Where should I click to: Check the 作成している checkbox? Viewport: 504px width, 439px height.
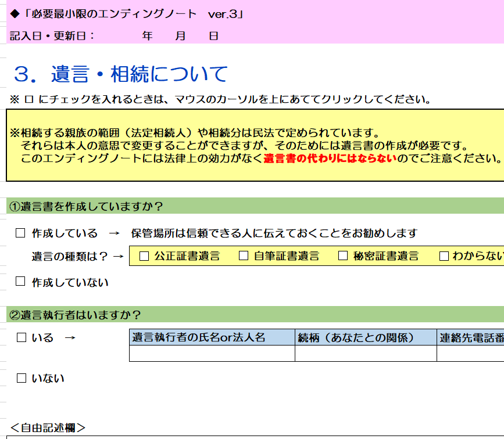point(20,233)
